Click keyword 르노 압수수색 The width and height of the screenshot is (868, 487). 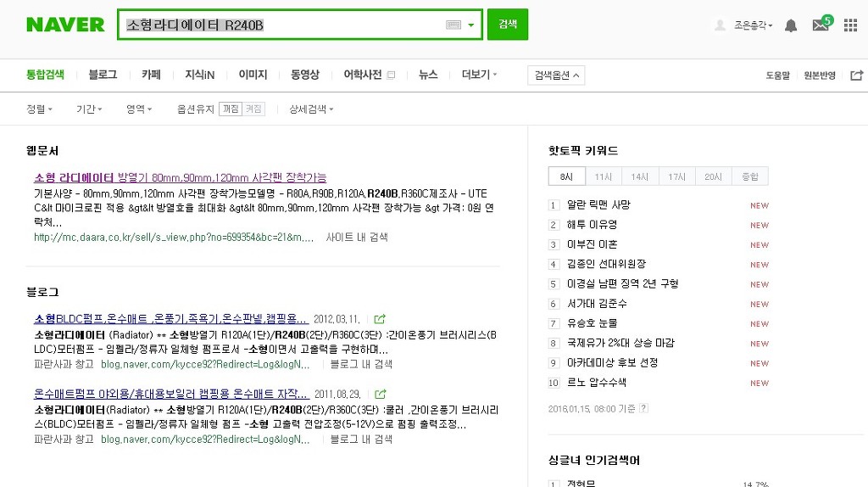(x=597, y=383)
